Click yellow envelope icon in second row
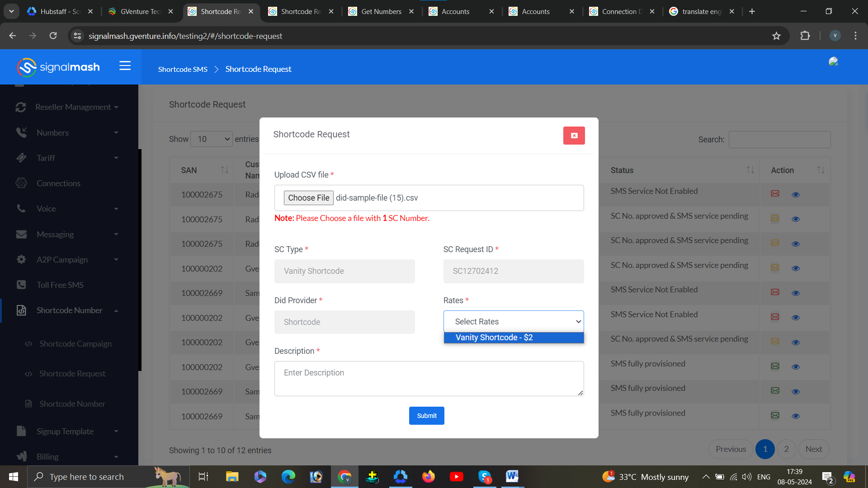The image size is (868, 488). point(775,218)
